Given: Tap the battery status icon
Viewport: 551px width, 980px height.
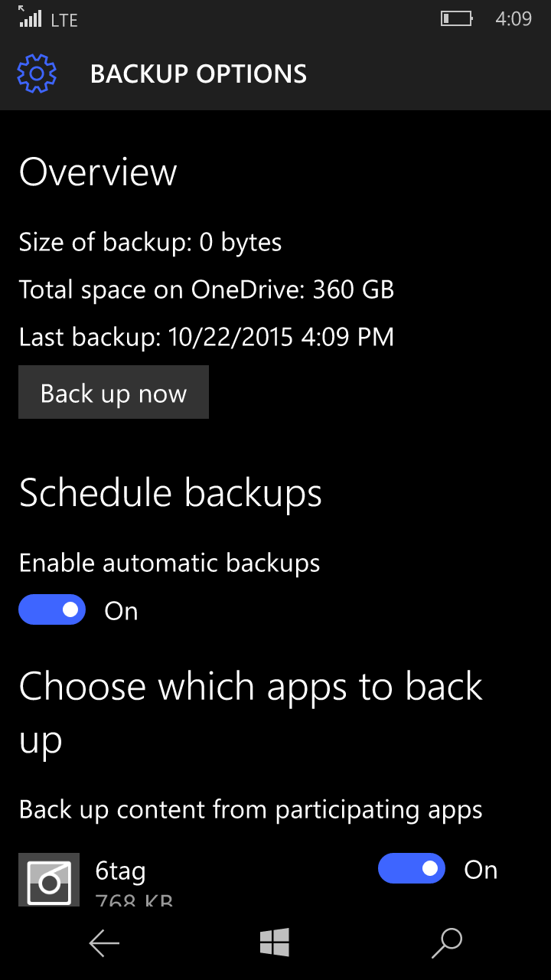Looking at the screenshot, I should [456, 19].
